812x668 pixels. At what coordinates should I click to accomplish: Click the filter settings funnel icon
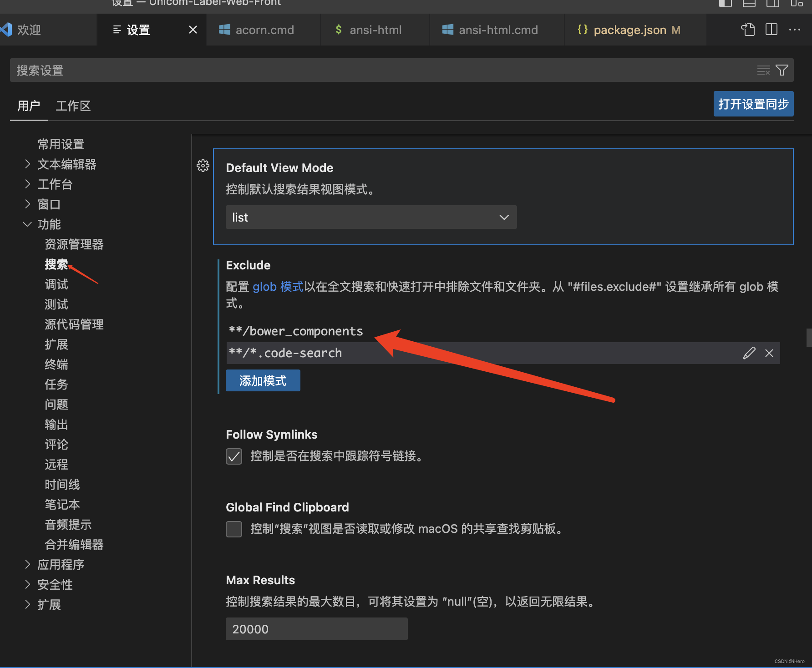783,70
